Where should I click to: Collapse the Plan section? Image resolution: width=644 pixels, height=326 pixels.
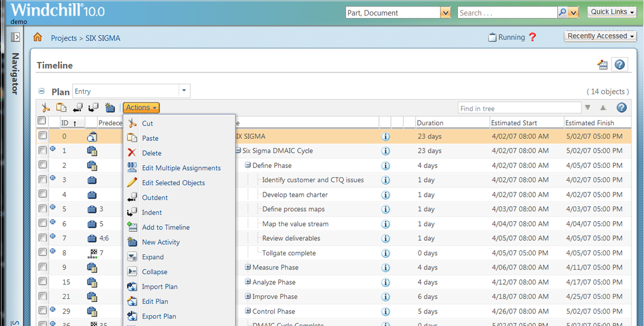[x=42, y=91]
